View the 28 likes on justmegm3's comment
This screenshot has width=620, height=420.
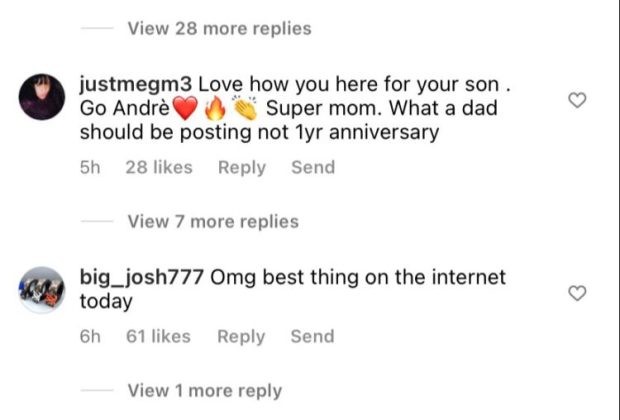click(x=158, y=168)
